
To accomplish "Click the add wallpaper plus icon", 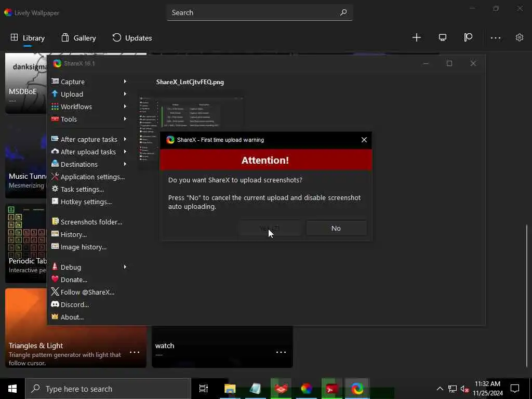I will (x=417, y=37).
